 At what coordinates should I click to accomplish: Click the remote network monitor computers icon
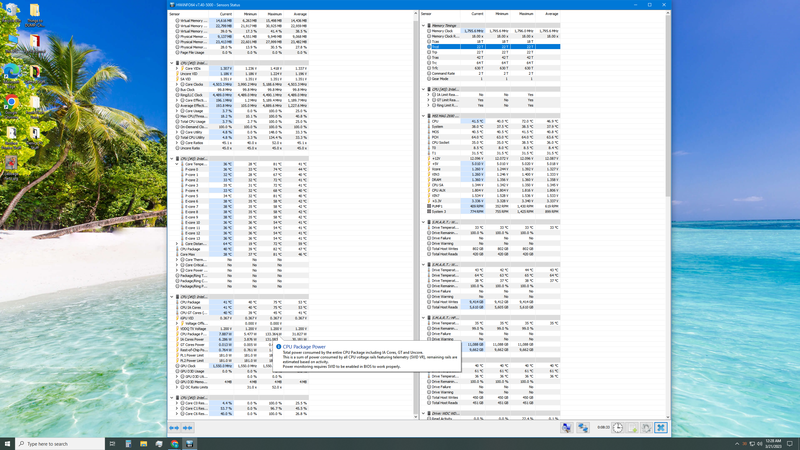[566, 428]
